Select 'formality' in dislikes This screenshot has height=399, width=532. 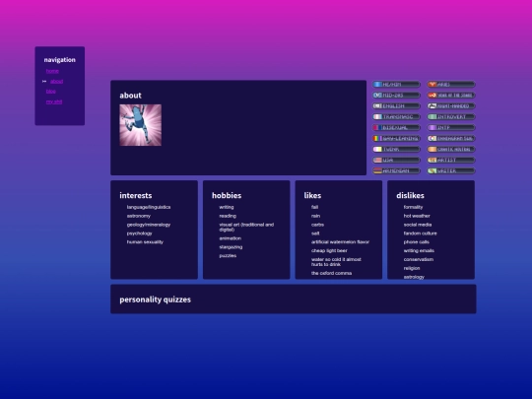(413, 207)
